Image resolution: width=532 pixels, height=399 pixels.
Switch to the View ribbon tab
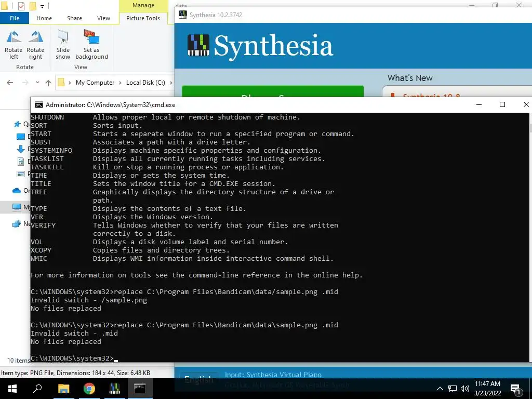tap(103, 18)
